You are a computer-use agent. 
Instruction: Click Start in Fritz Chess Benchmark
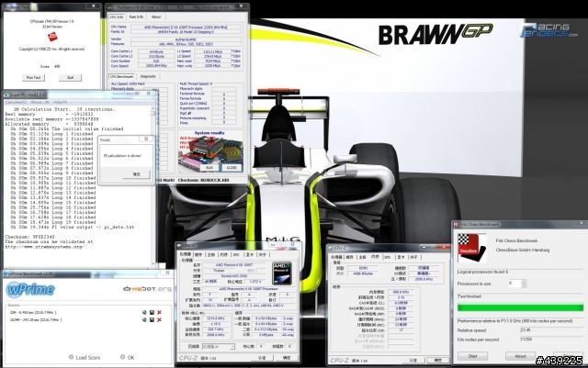[472, 356]
